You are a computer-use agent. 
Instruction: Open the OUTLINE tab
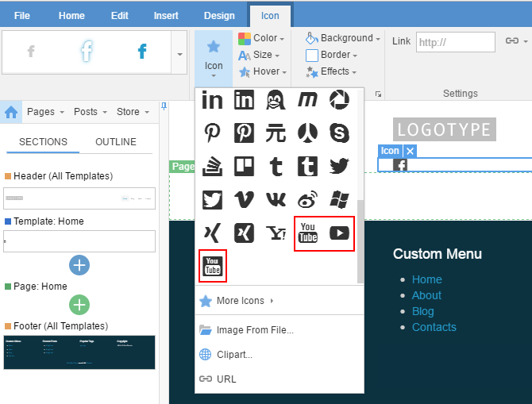click(116, 142)
